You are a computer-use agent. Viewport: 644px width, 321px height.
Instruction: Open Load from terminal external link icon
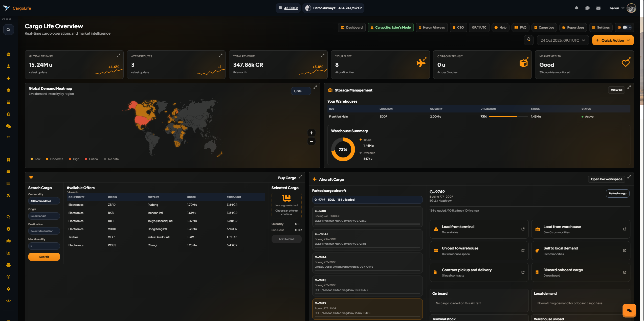pyautogui.click(x=523, y=229)
